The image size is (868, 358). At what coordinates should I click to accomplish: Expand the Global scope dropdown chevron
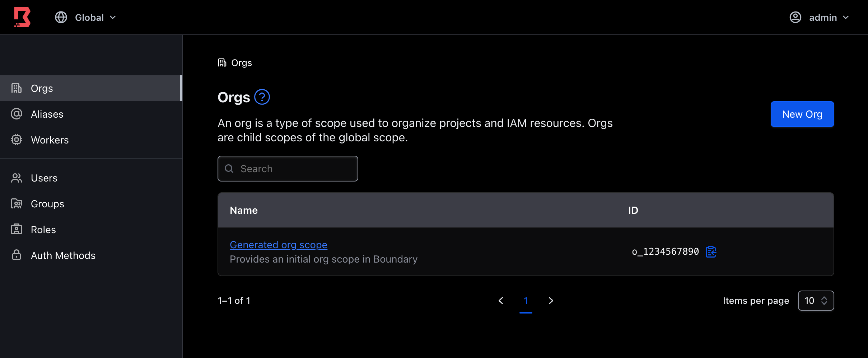pos(113,17)
